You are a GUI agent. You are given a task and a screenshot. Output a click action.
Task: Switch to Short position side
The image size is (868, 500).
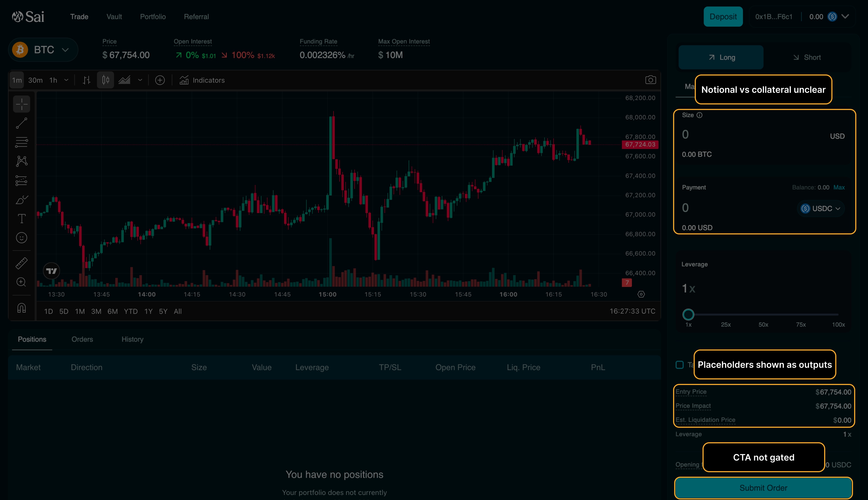click(807, 57)
